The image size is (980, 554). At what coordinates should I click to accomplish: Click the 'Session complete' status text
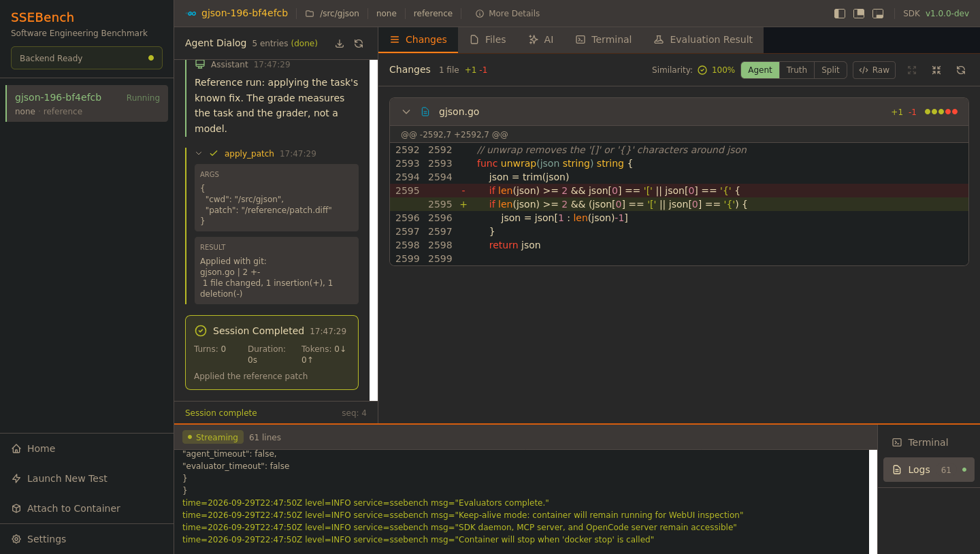click(221, 413)
